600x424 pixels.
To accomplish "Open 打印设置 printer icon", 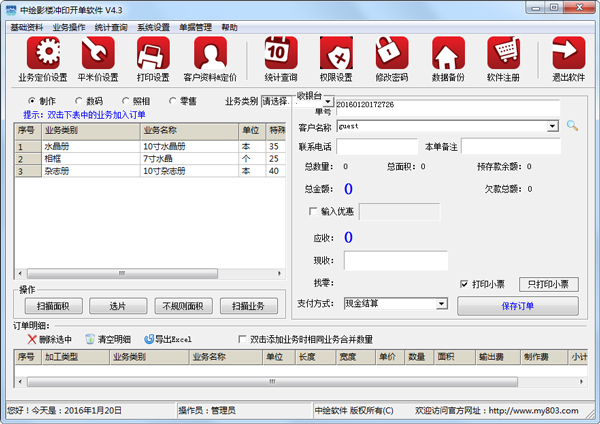I will (x=153, y=53).
